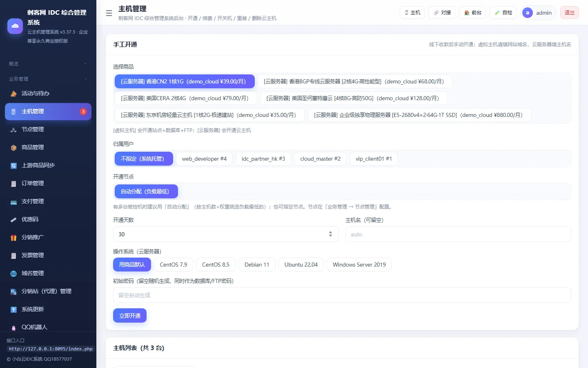Select owner user vip_client01 #1

pyautogui.click(x=374, y=159)
